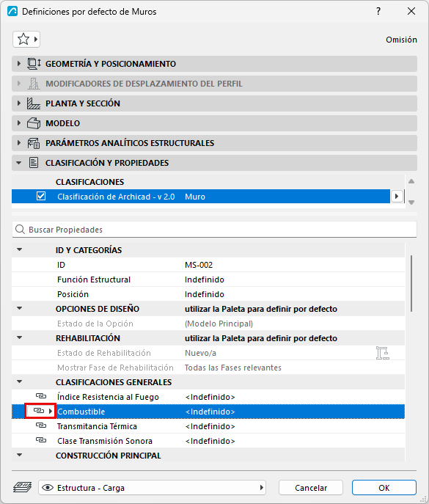The image size is (429, 504).
Task: Click Clase Transmisión Sonora <Indefinido> value
Action: pos(210,441)
